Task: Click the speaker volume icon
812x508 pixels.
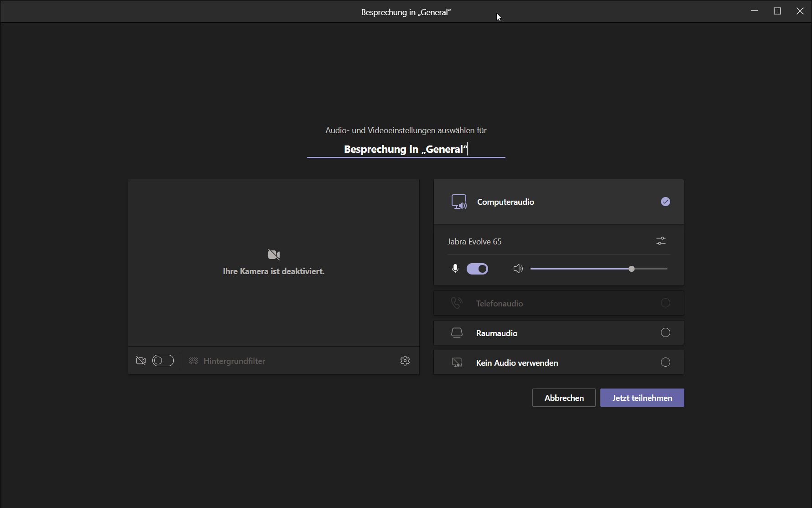Action: 518,269
